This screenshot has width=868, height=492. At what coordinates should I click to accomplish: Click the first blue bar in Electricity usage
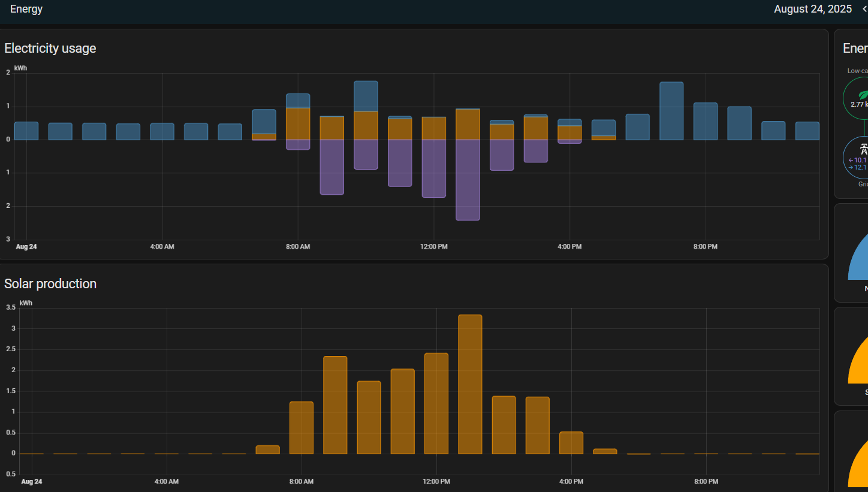(26, 131)
